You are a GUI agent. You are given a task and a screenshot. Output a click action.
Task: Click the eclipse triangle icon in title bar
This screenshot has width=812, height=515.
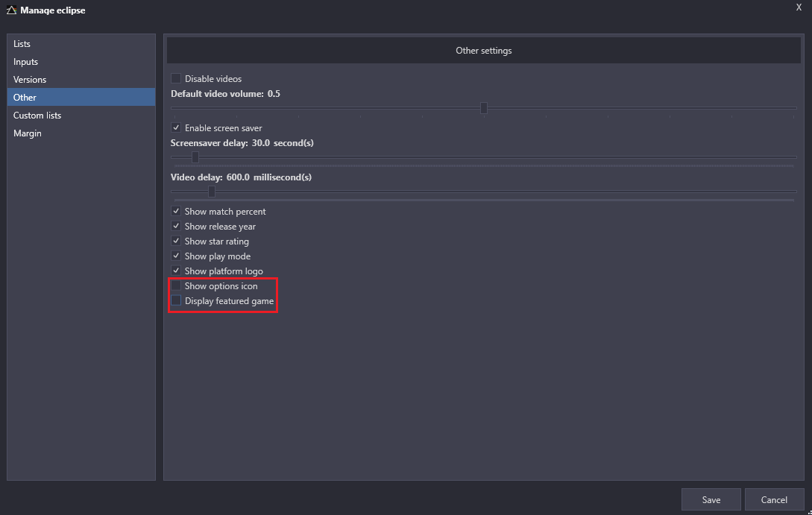coord(11,10)
